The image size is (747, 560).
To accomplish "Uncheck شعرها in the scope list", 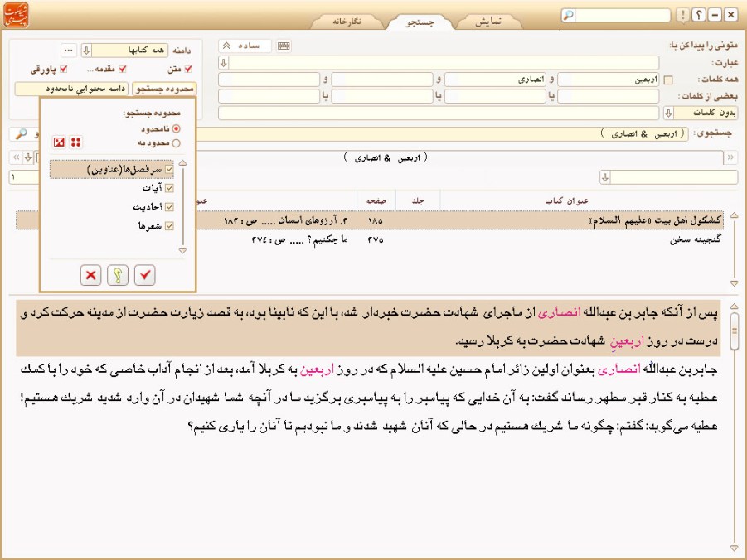I will coord(169,225).
